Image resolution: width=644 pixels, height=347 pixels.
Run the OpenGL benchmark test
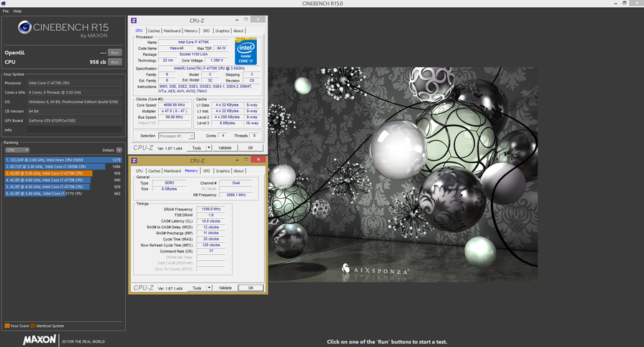coord(115,52)
